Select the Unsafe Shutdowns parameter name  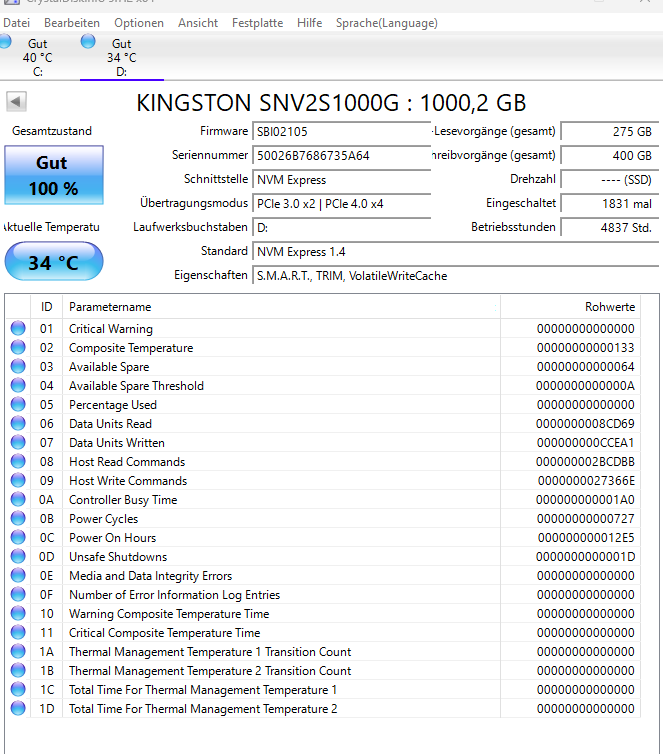(x=118, y=557)
